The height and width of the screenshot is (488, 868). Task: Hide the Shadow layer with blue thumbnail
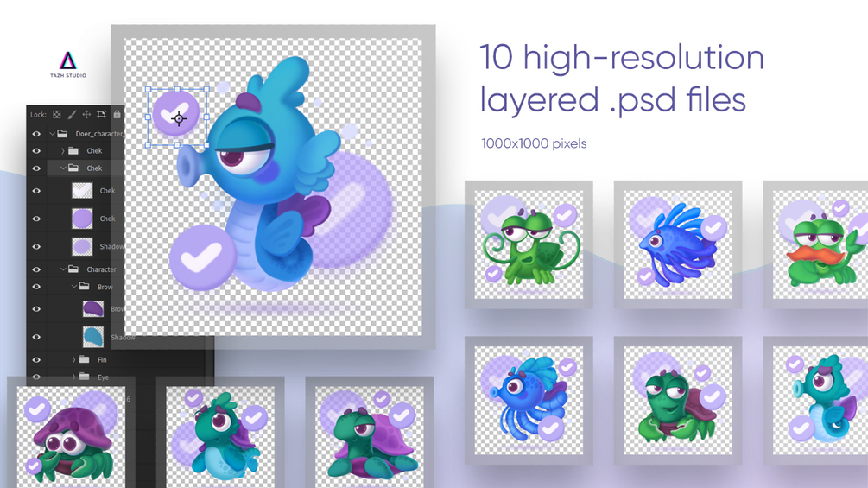36,337
